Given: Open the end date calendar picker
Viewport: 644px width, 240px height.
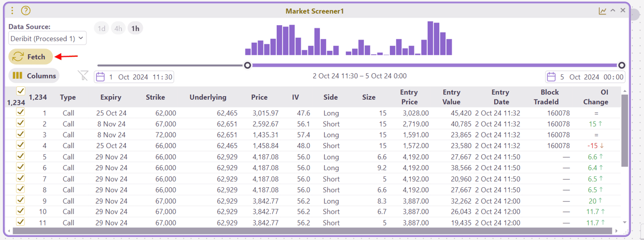Looking at the screenshot, I should point(551,77).
